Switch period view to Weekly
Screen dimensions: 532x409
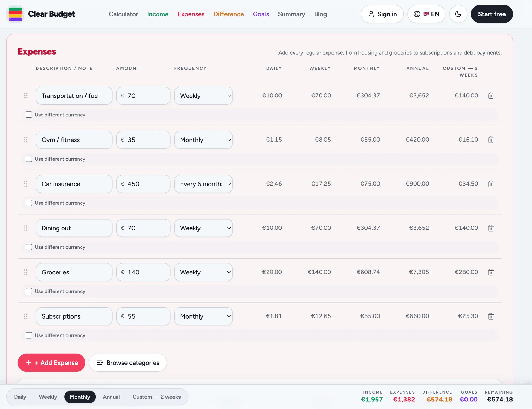coord(48,397)
